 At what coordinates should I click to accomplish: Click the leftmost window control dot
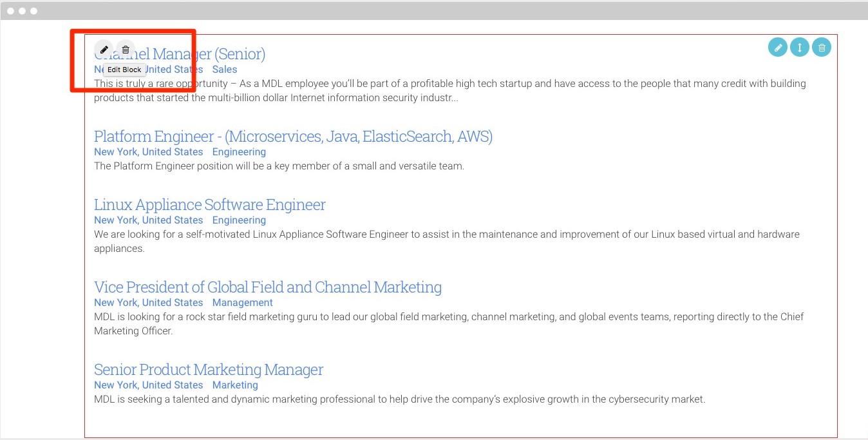[x=10, y=11]
